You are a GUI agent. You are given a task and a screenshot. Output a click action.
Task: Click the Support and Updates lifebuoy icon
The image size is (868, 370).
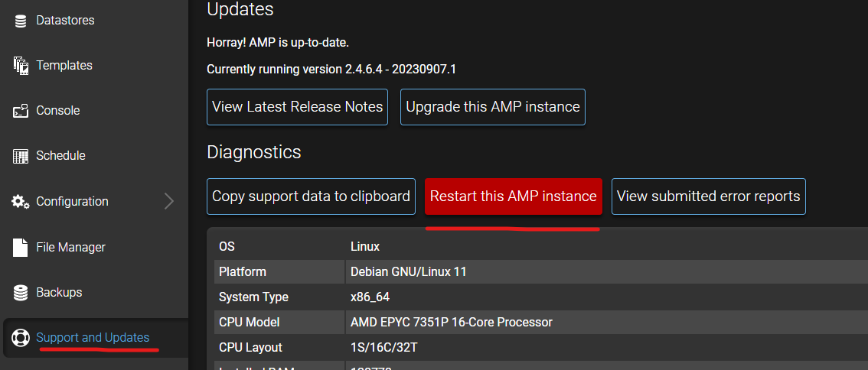pyautogui.click(x=21, y=337)
